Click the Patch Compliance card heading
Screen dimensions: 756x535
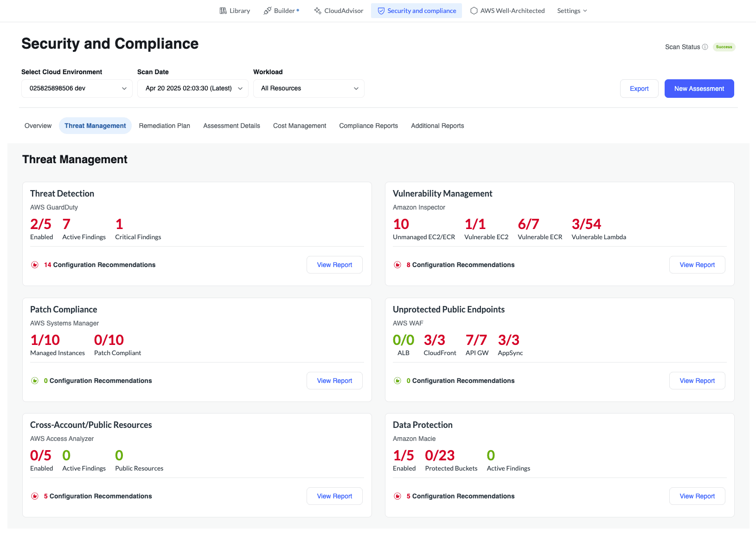coord(64,309)
